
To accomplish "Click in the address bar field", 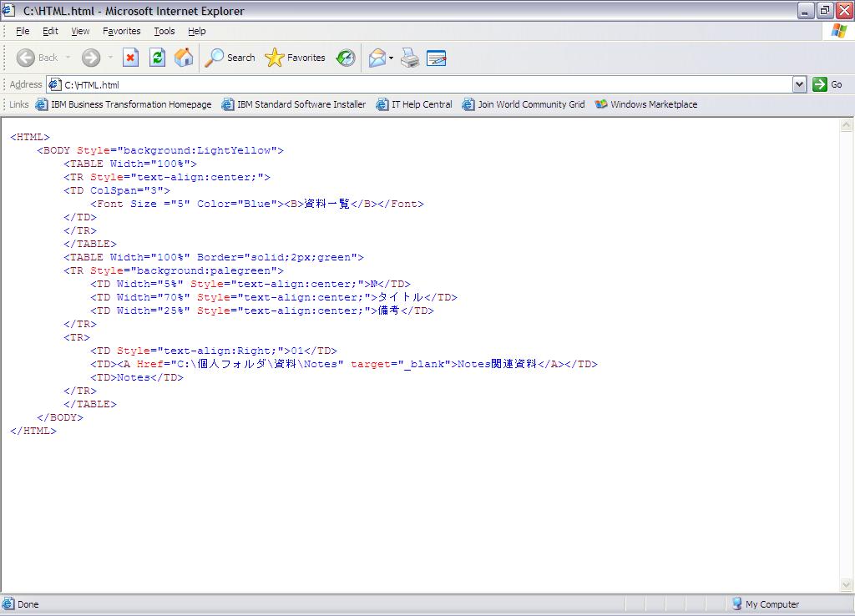I will click(x=417, y=84).
